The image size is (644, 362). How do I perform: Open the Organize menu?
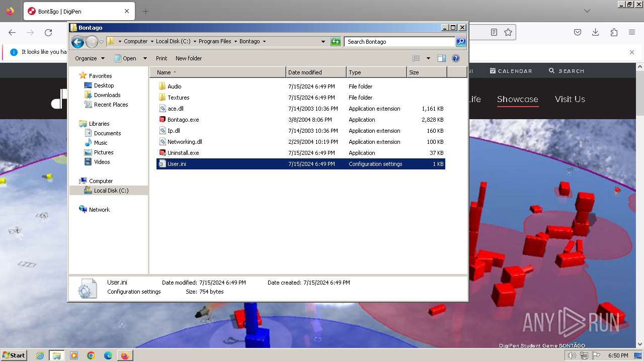[x=90, y=58]
